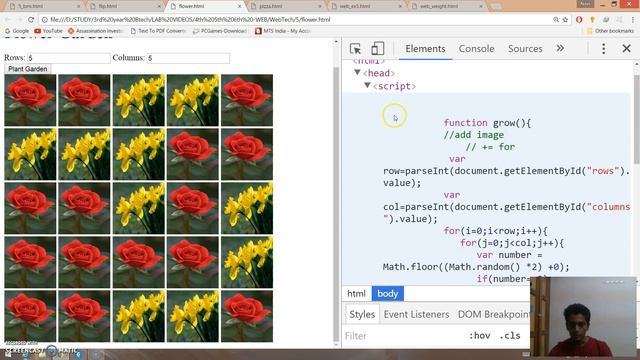Open the Text To PDF Converter bookmark

(158, 31)
